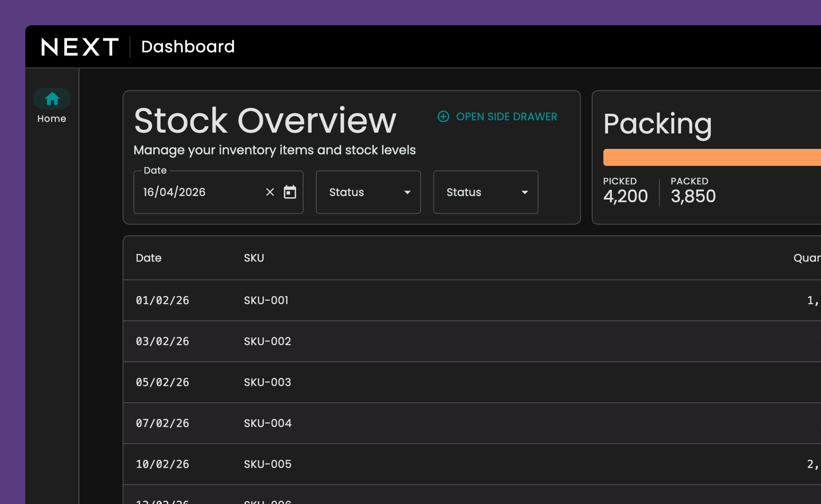Viewport: 821px width, 504px height.
Task: Click the plus icon next to OPEN SIDE DRAWER
Action: click(x=443, y=117)
